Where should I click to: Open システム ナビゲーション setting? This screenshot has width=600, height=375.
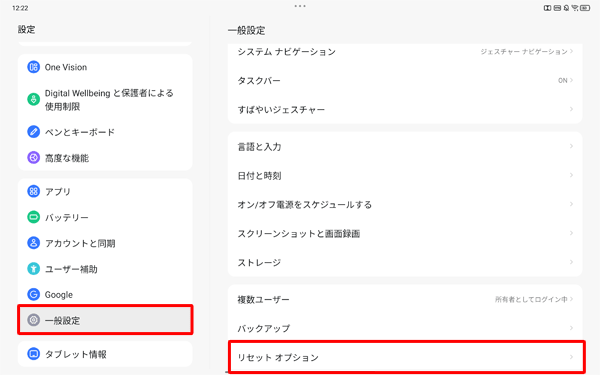tap(405, 52)
